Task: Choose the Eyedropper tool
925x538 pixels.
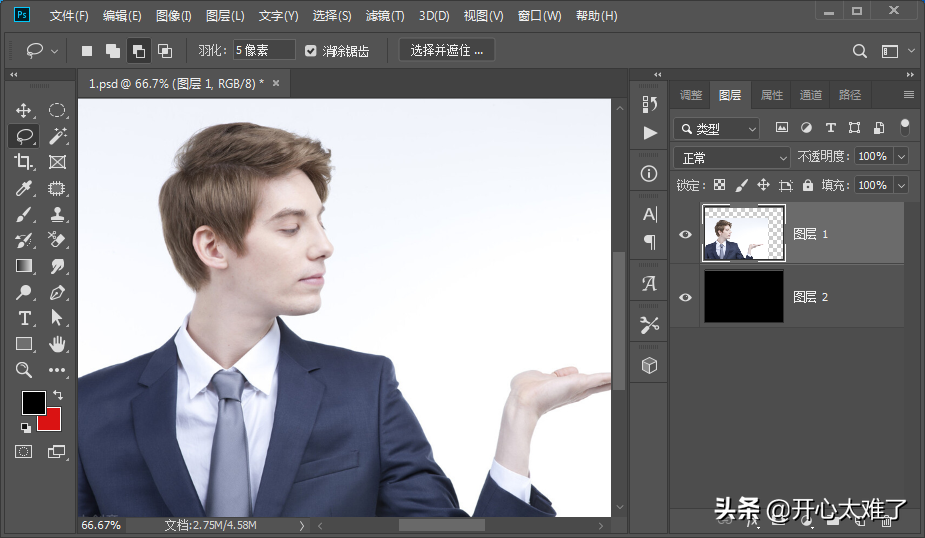Action: tap(24, 188)
